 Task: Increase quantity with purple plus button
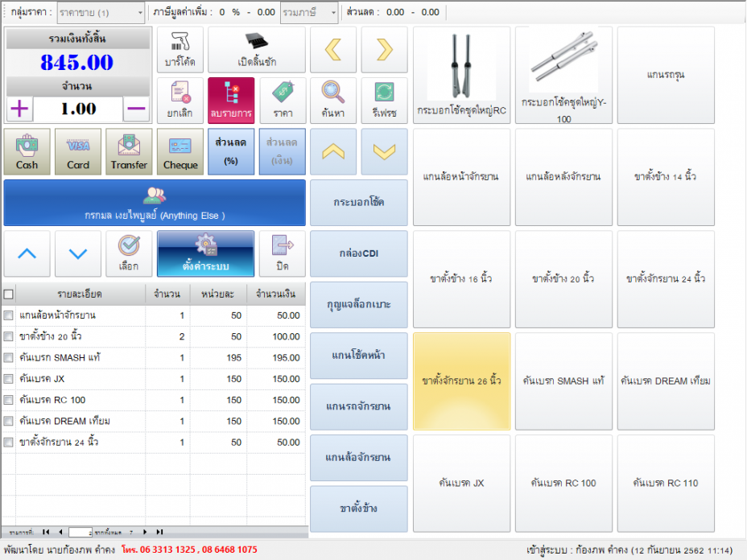19,109
